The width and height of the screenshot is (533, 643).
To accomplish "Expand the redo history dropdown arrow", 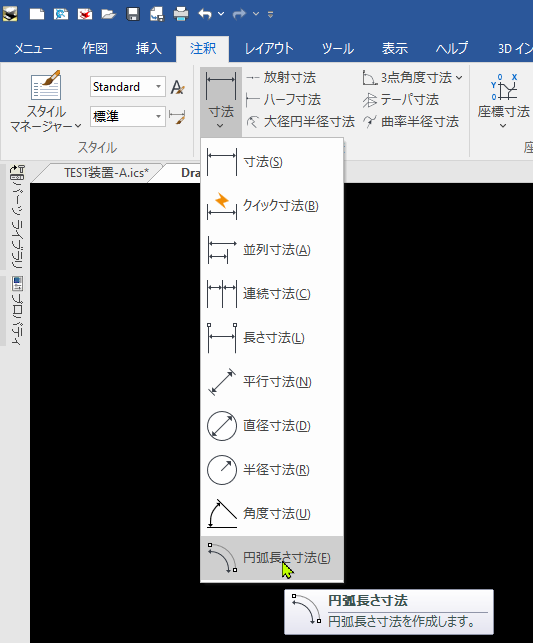I will tap(256, 14).
